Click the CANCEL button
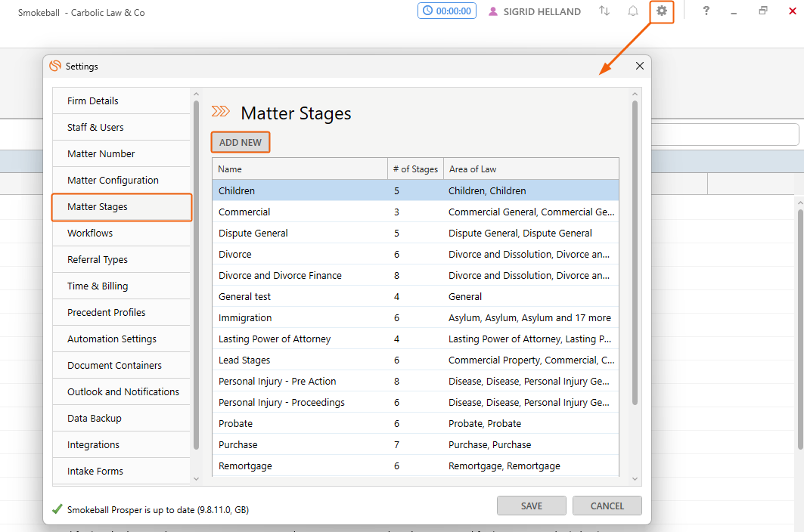Viewport: 804px width, 532px height. pos(607,506)
